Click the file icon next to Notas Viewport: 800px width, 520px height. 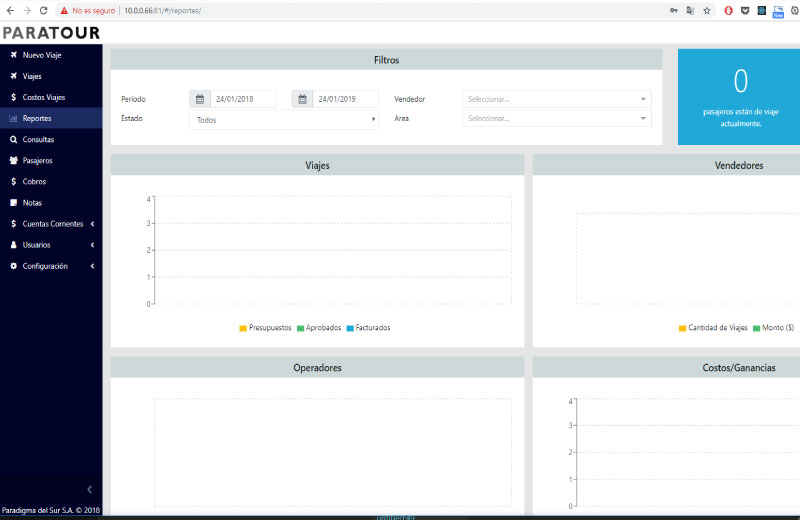coord(13,203)
